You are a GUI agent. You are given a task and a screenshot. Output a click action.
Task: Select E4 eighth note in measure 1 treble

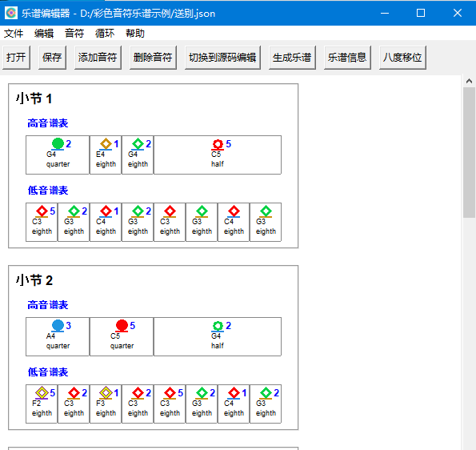[106, 155]
